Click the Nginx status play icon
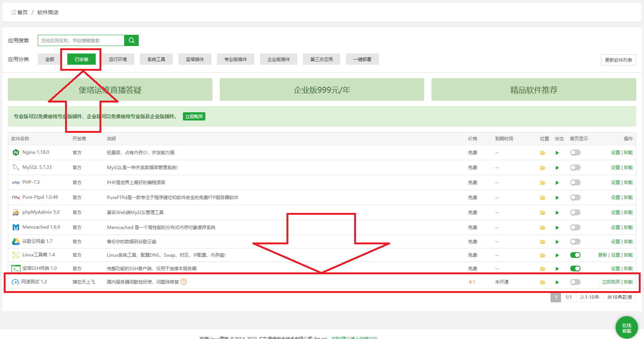This screenshot has height=339, width=644. (x=557, y=153)
